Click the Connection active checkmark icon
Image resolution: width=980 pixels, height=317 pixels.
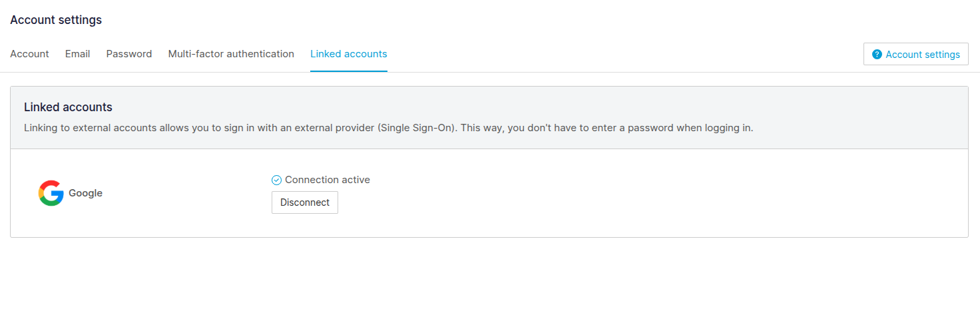pos(277,180)
